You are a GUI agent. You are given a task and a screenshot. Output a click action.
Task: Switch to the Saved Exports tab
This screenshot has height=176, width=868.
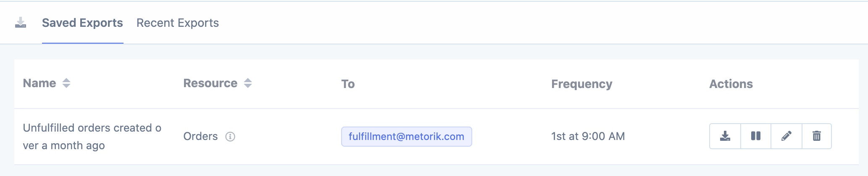point(82,23)
